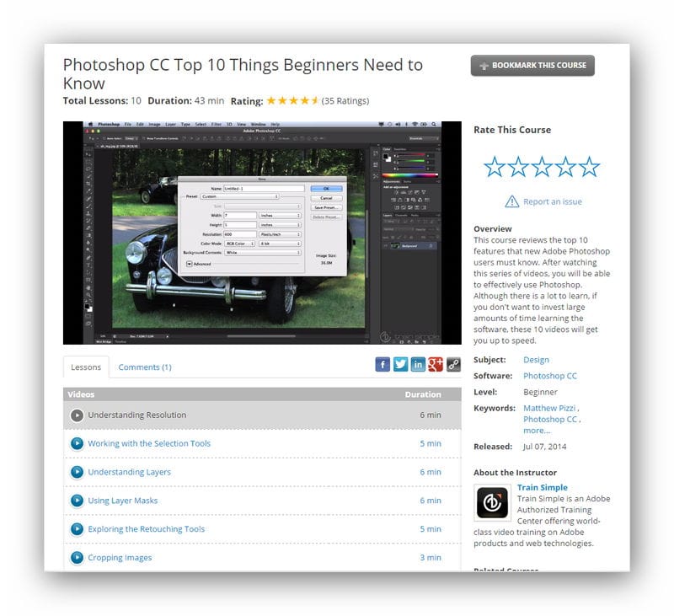Share the course on Twitter
This screenshot has width=674, height=616.
point(400,364)
